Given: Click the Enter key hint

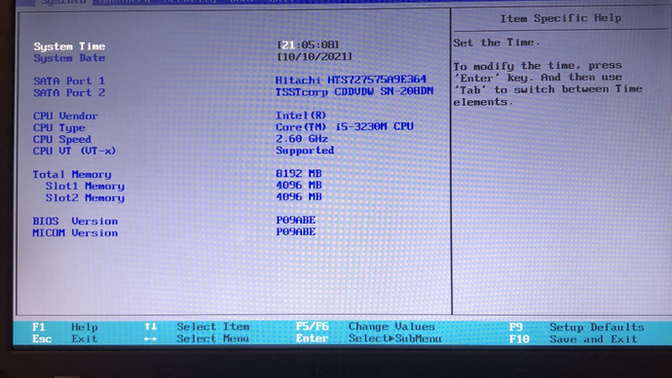Looking at the screenshot, I should 312,338.
